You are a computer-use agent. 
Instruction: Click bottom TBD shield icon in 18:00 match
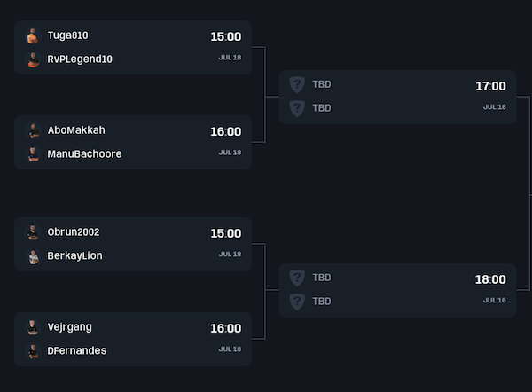pos(297,302)
